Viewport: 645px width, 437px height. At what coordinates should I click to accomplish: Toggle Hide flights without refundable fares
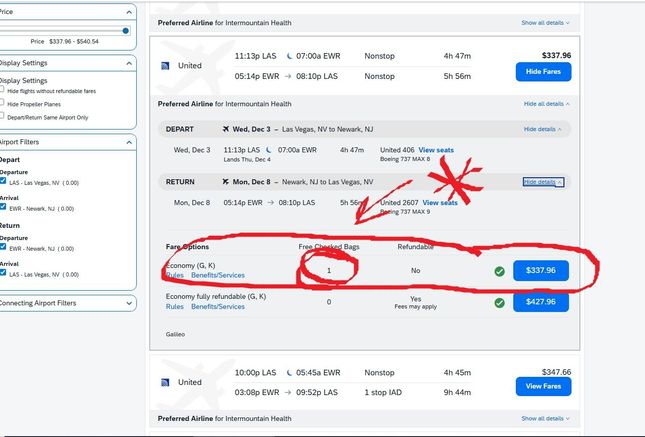[2, 89]
